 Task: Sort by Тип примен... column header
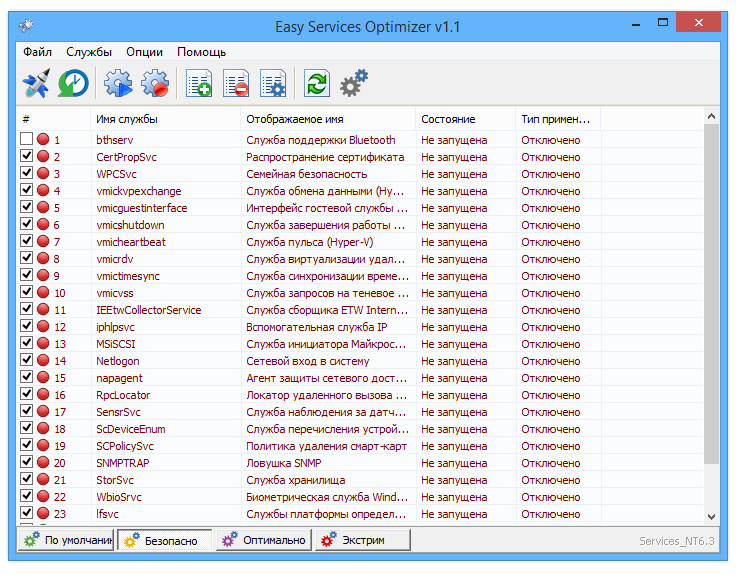[558, 119]
